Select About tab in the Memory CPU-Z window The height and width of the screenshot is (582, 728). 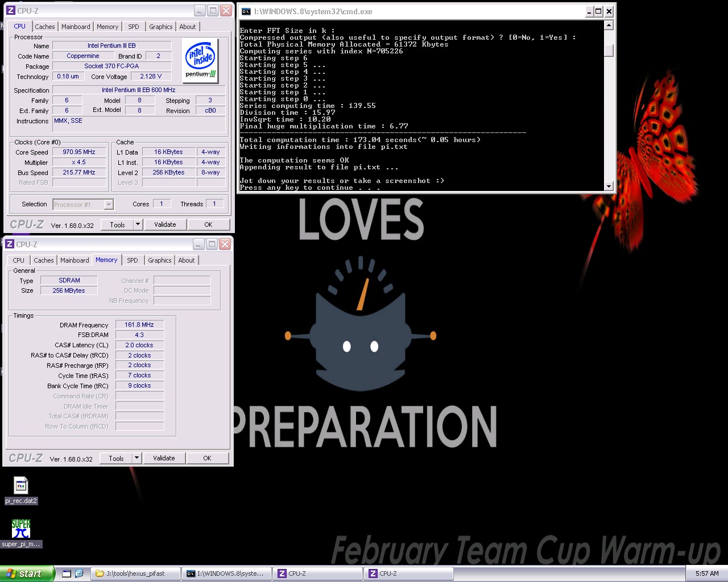tap(187, 260)
